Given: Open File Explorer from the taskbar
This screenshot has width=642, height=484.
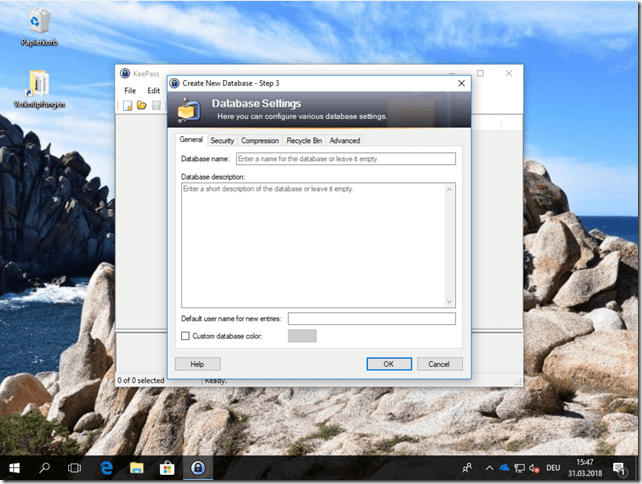Looking at the screenshot, I should tap(136, 467).
